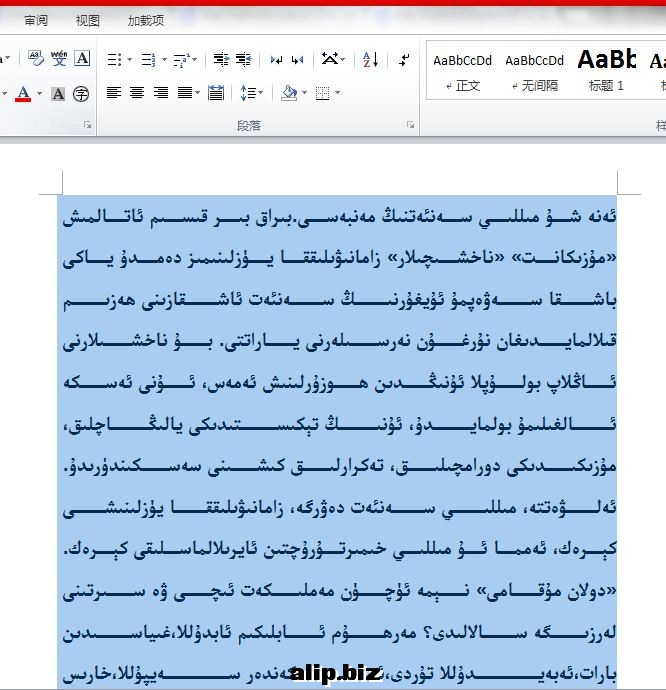Open the 段落 dialog launcher

pyautogui.click(x=411, y=125)
